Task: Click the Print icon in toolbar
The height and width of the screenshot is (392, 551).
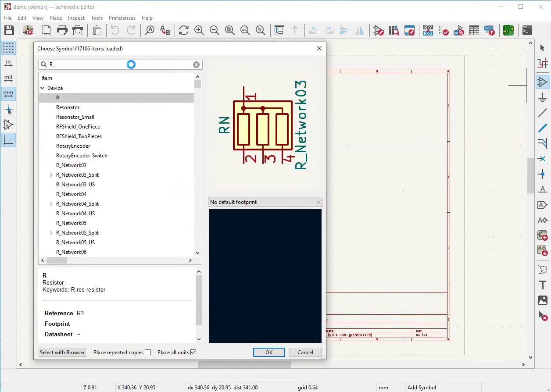Action: point(62,30)
